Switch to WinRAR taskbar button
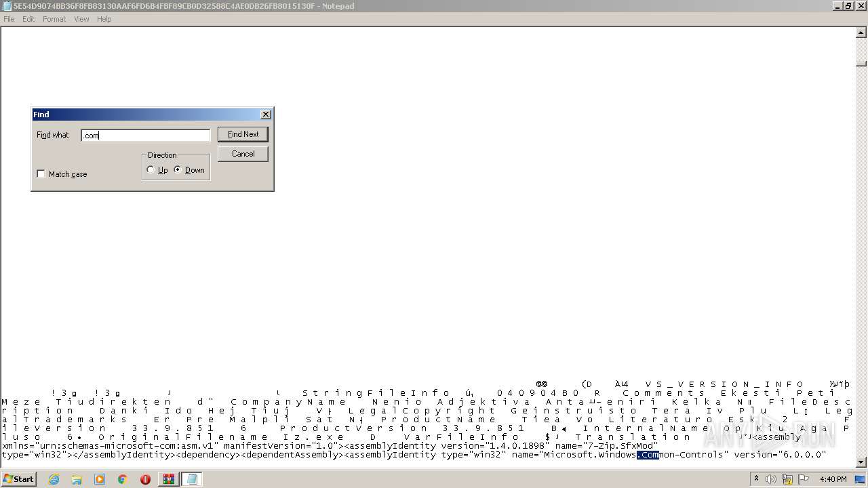This screenshot has height=488, width=868. (x=168, y=479)
